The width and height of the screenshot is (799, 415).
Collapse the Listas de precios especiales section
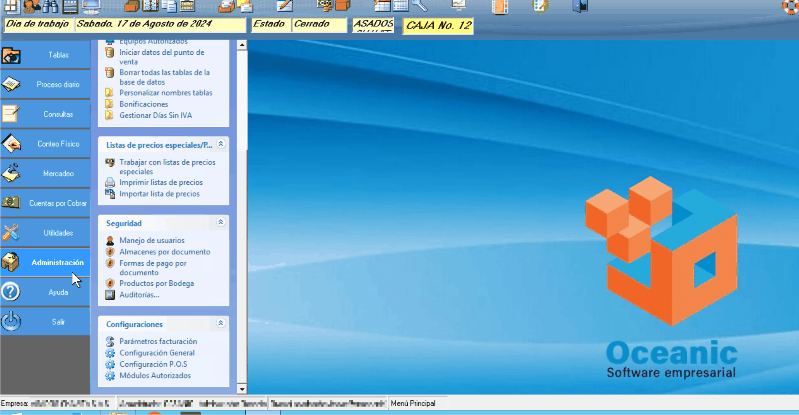pyautogui.click(x=219, y=145)
